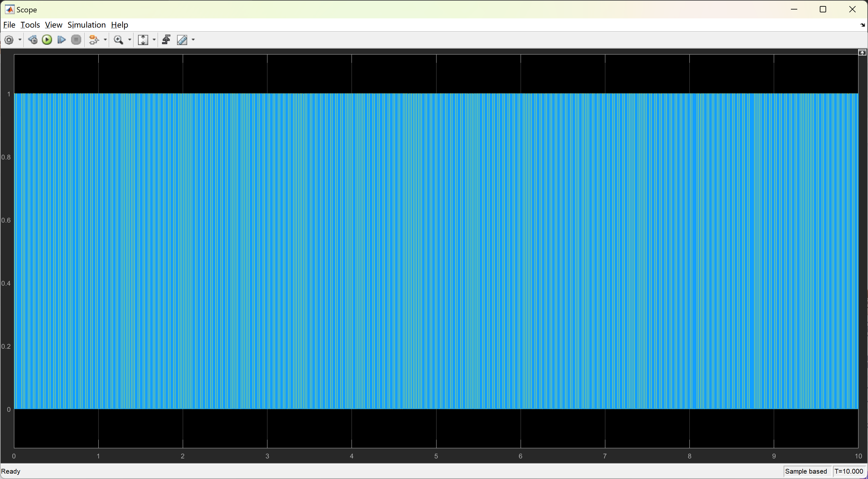Click the Step Forward button
Screen dimensions: 868x479
tap(61, 40)
